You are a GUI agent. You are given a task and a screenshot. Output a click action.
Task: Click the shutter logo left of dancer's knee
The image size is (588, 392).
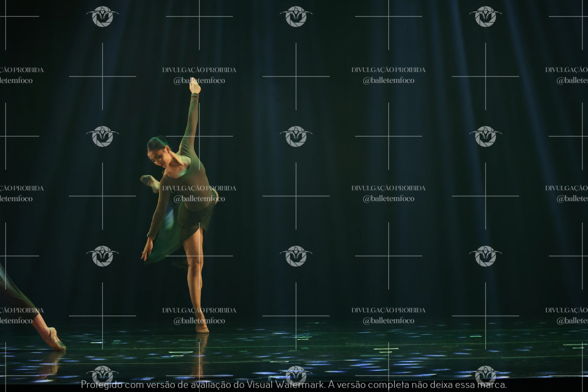point(103,256)
